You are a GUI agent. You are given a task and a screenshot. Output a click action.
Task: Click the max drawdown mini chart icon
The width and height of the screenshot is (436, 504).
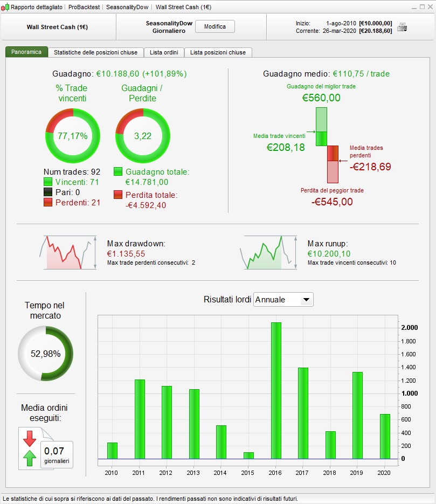(x=68, y=253)
